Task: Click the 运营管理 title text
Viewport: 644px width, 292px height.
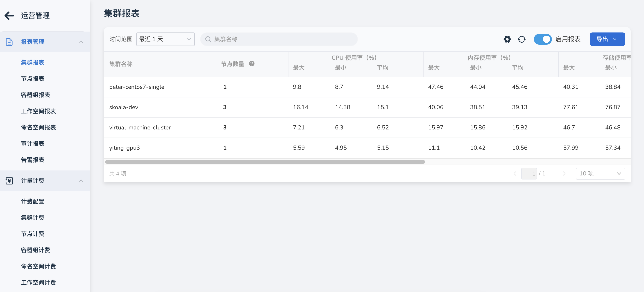Action: point(35,16)
